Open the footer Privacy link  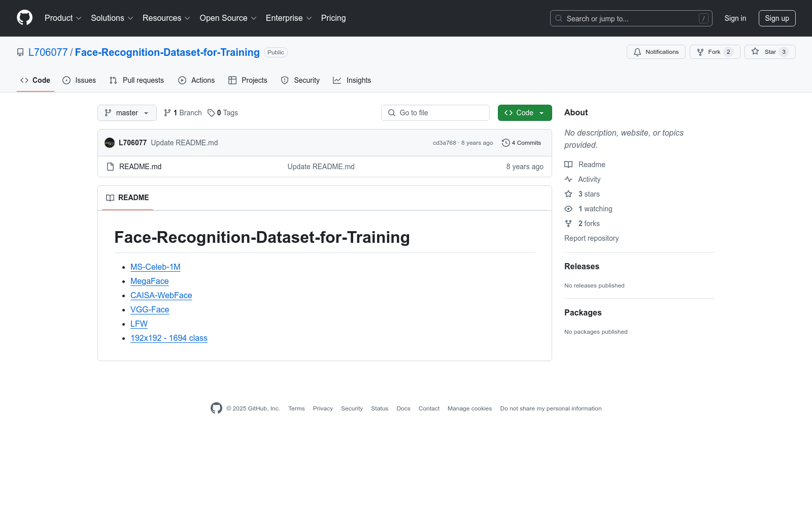coord(323,408)
